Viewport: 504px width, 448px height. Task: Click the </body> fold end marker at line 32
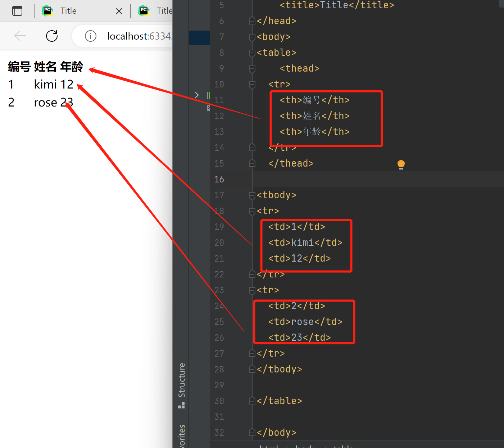pos(252,433)
